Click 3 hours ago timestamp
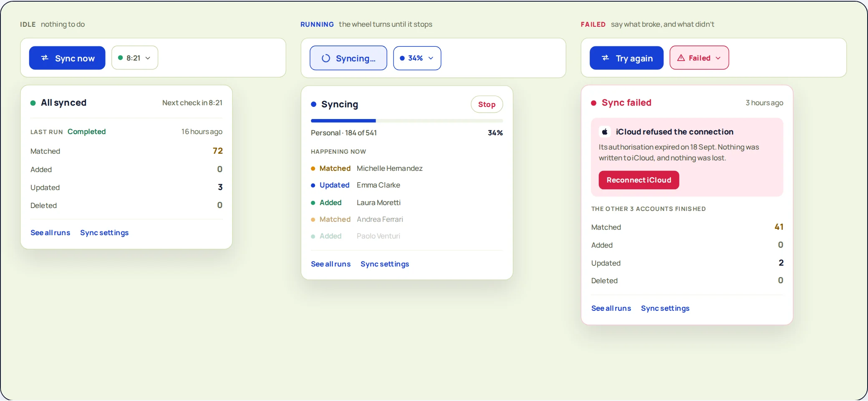The image size is (868, 401). click(765, 103)
